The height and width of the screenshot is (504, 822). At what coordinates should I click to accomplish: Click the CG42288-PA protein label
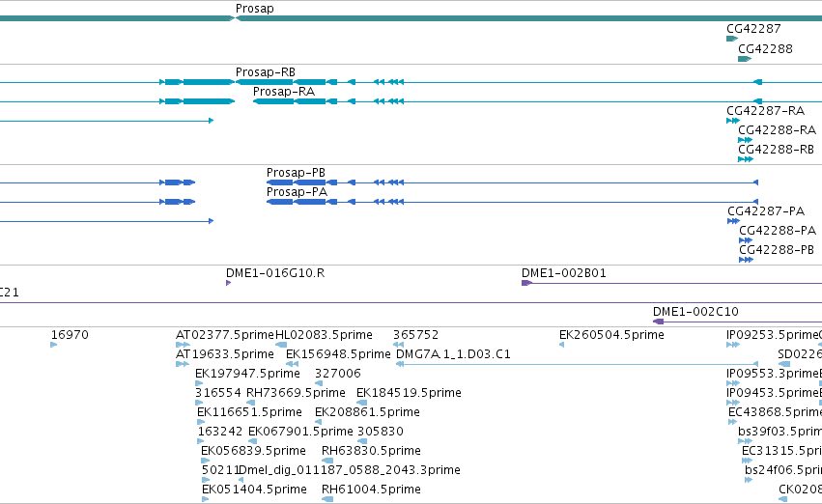(x=778, y=231)
